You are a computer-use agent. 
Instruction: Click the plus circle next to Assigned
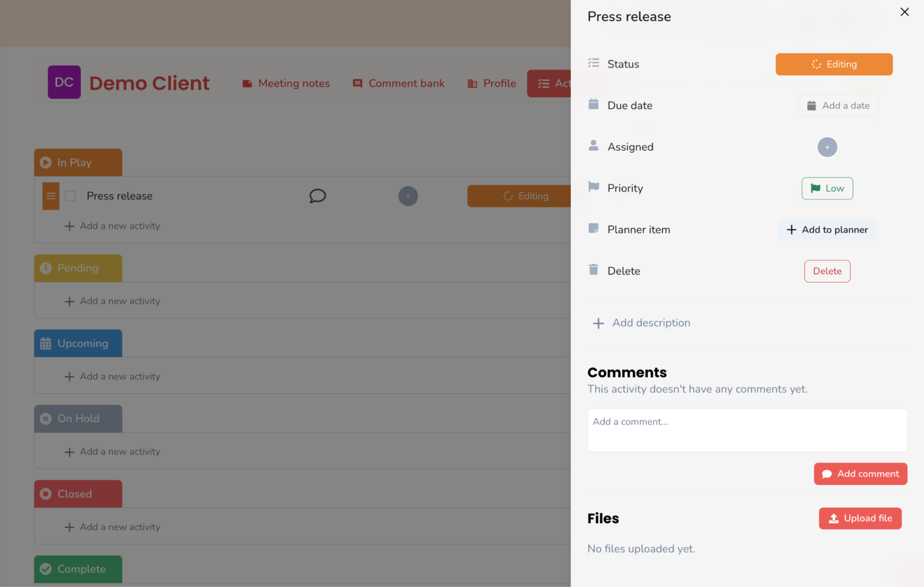(827, 147)
